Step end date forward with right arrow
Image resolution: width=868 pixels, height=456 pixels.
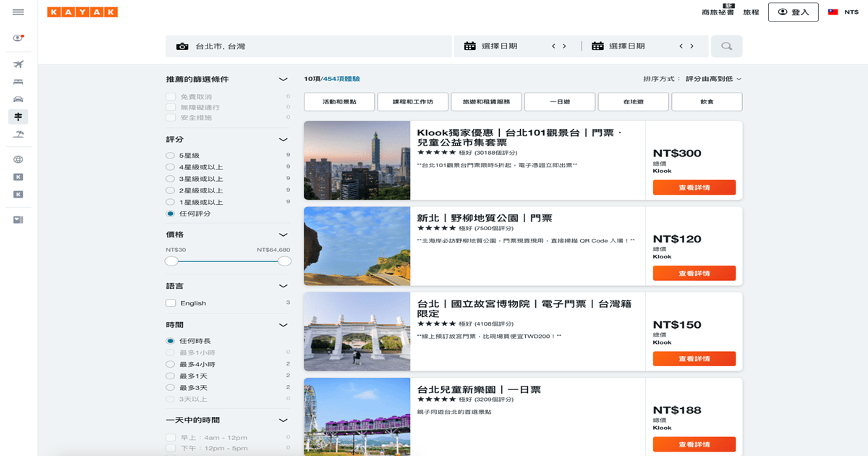point(692,46)
